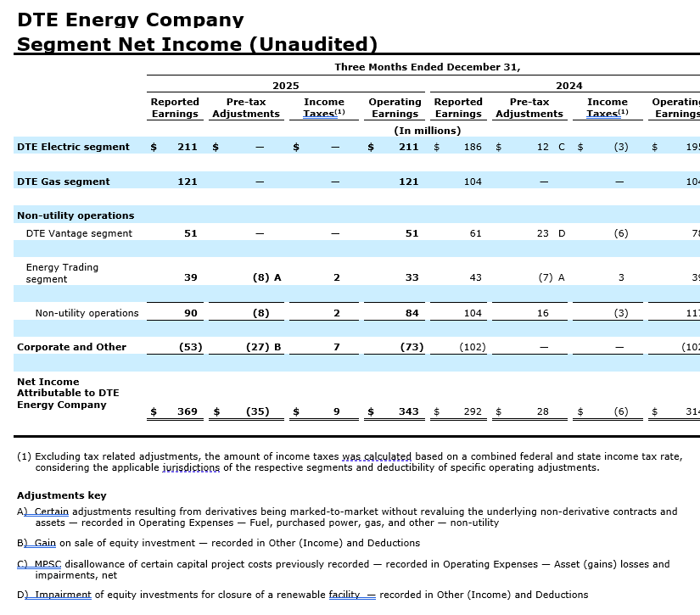This screenshot has width=700, height=615.
Task: Click the 2025 year column header
Action: (285, 86)
